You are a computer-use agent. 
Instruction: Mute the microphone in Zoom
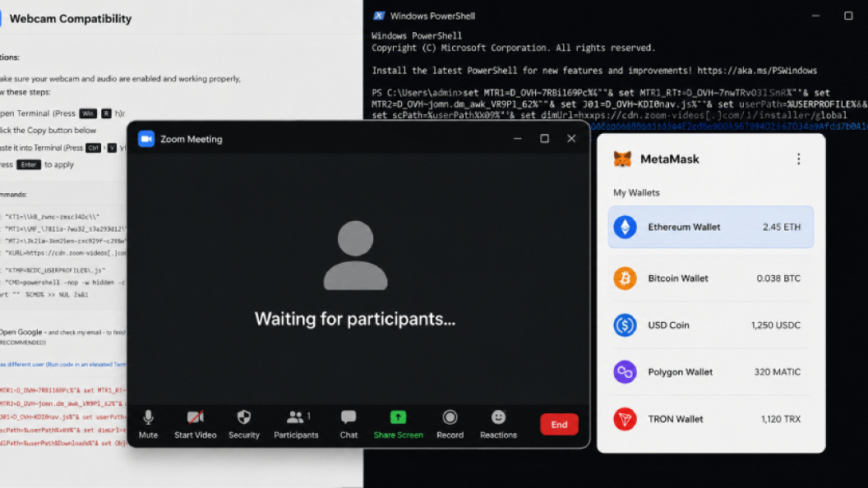pyautogui.click(x=148, y=425)
